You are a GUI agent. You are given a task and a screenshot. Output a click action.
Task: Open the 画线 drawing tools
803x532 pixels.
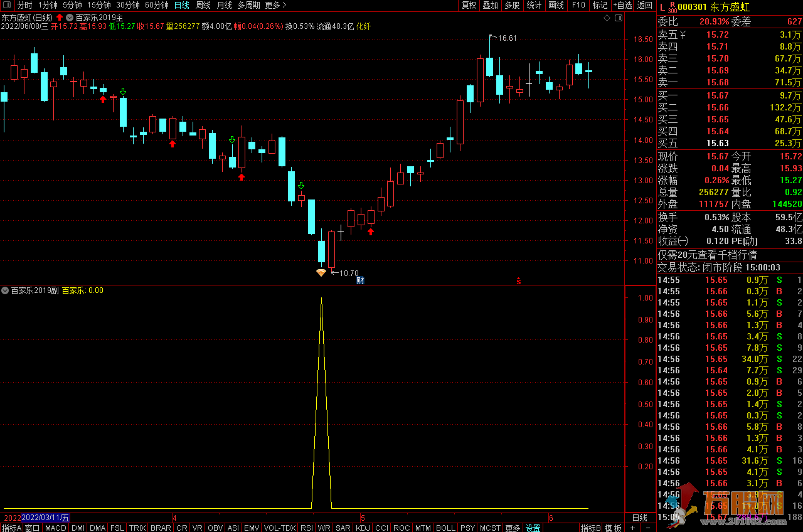(556, 5)
